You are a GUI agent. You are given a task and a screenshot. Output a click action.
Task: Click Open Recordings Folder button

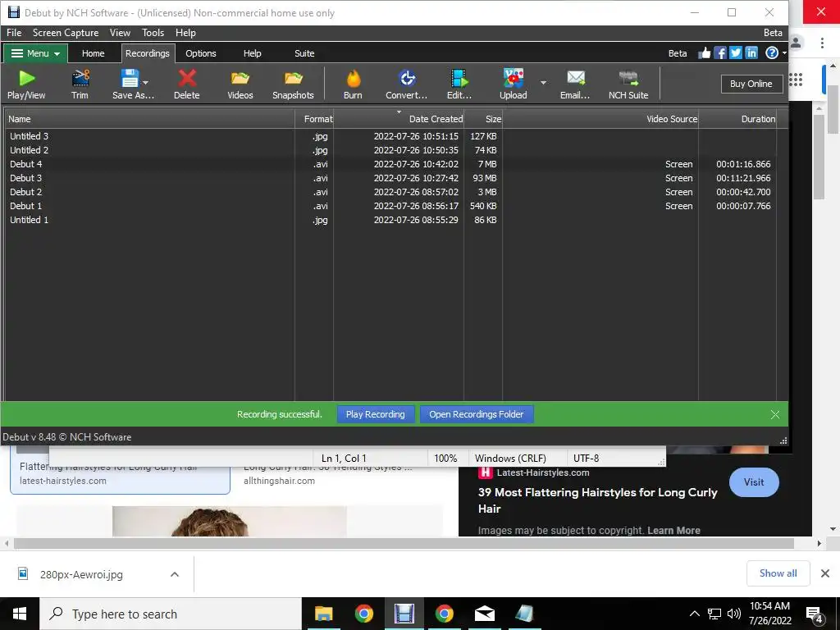pyautogui.click(x=477, y=414)
